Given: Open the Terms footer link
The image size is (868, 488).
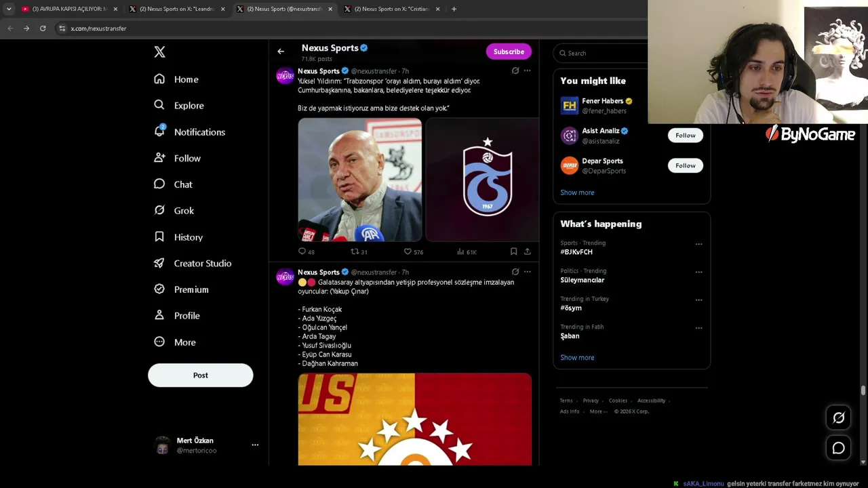Looking at the screenshot, I should (x=566, y=401).
